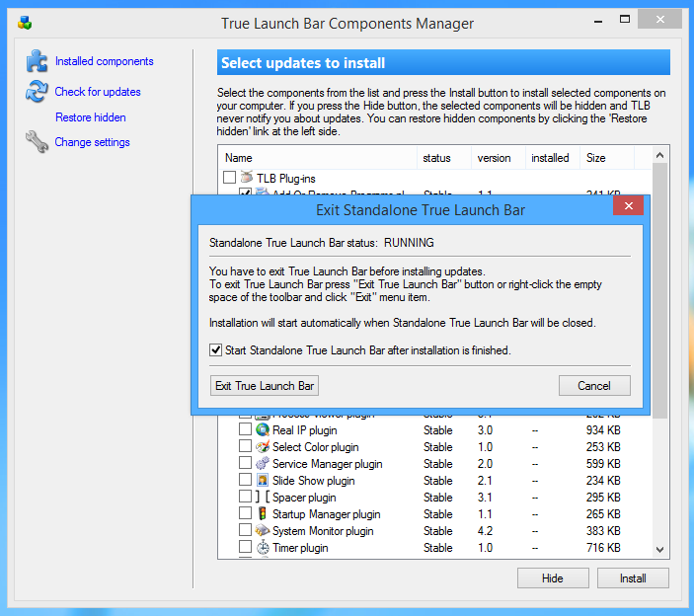This screenshot has width=694, height=616.
Task: Open the Change settings link
Action: pos(92,142)
